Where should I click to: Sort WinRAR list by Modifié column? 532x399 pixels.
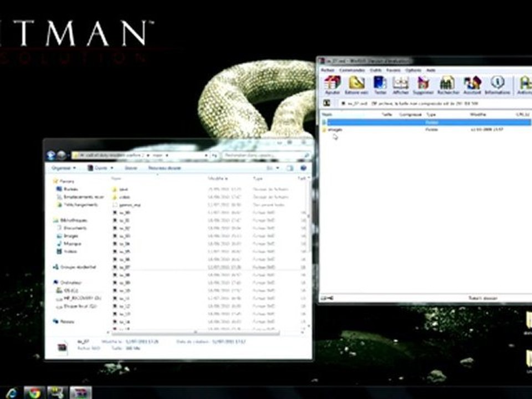pos(478,115)
